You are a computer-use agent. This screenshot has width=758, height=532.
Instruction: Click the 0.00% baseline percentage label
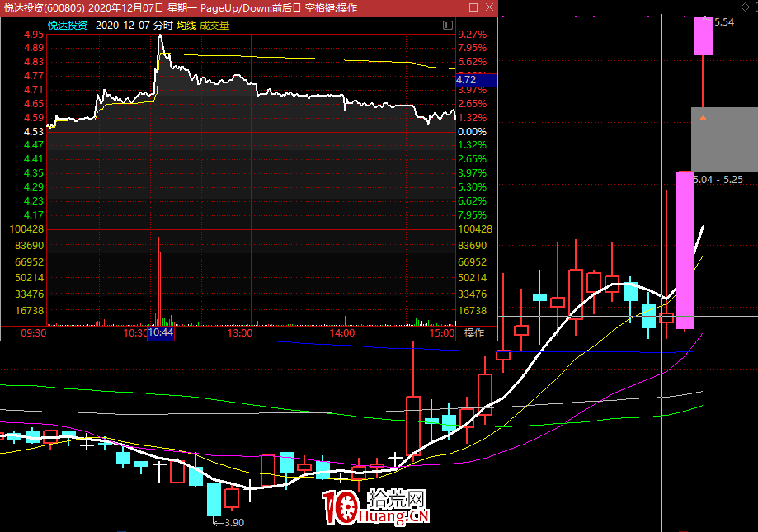coord(473,132)
